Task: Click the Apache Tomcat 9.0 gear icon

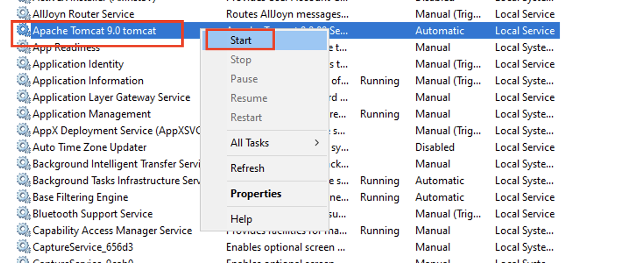Action: [x=23, y=31]
